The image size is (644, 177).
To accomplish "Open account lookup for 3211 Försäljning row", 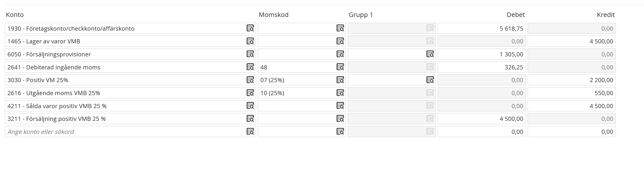I will [250, 119].
